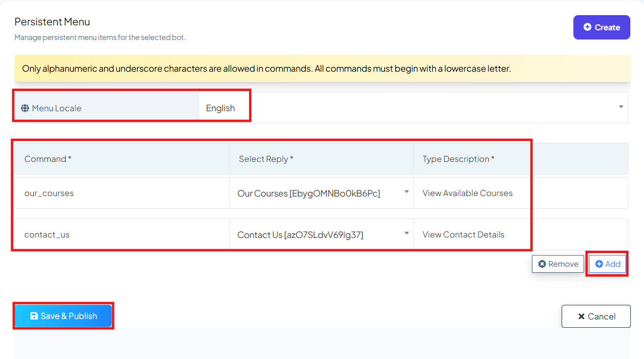Click the Cancel button
The image size is (644, 359).
click(596, 317)
